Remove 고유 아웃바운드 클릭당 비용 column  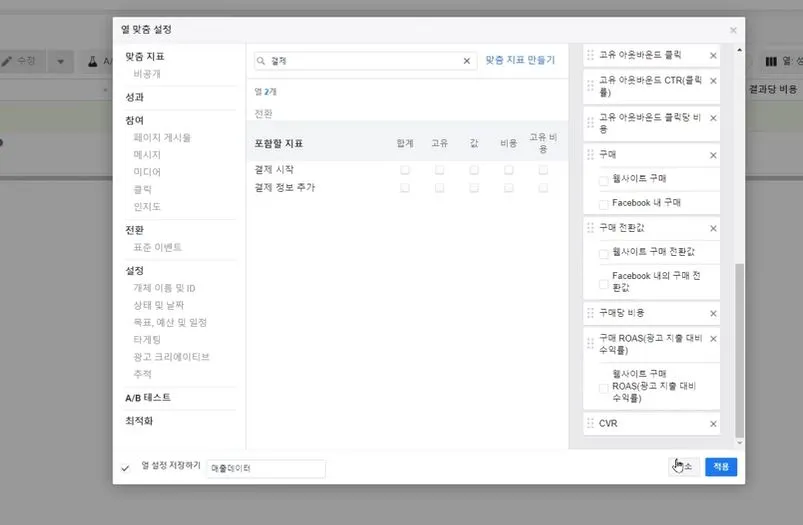click(x=713, y=118)
